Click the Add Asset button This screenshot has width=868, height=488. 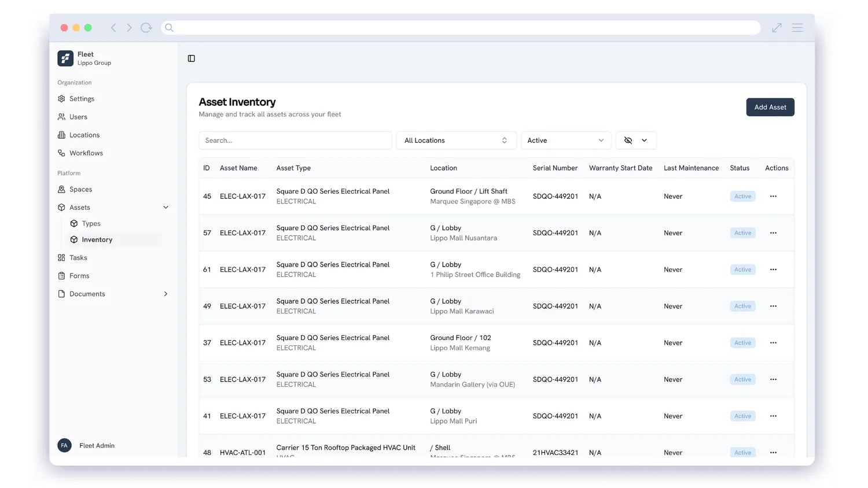pyautogui.click(x=770, y=107)
